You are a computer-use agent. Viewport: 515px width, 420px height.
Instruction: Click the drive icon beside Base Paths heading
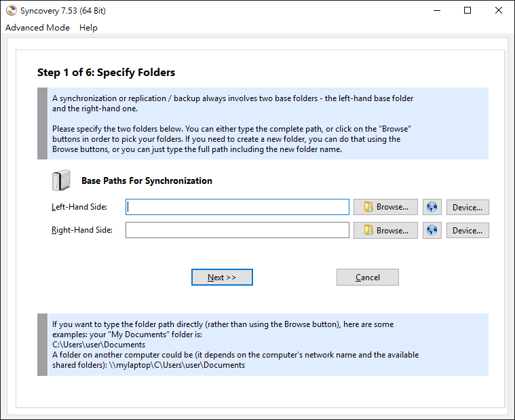[x=62, y=180]
